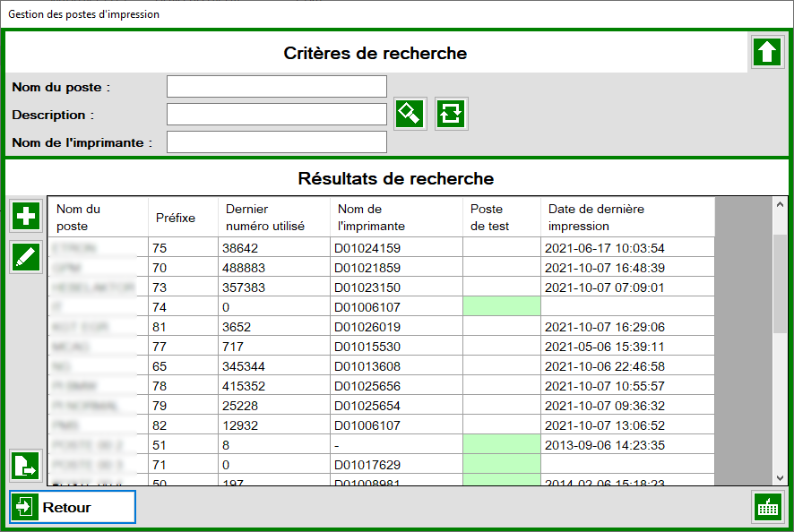Sort by Date de dernière impression header
This screenshot has height=532, width=794.
tap(600, 217)
